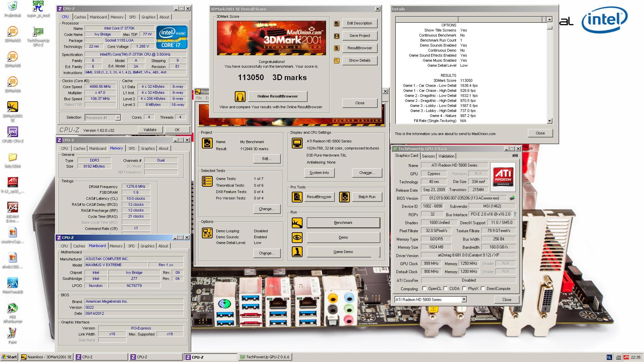Click the BIOS Version field in GPU-Z
Viewport: 644px width, 362px height.
point(464,198)
